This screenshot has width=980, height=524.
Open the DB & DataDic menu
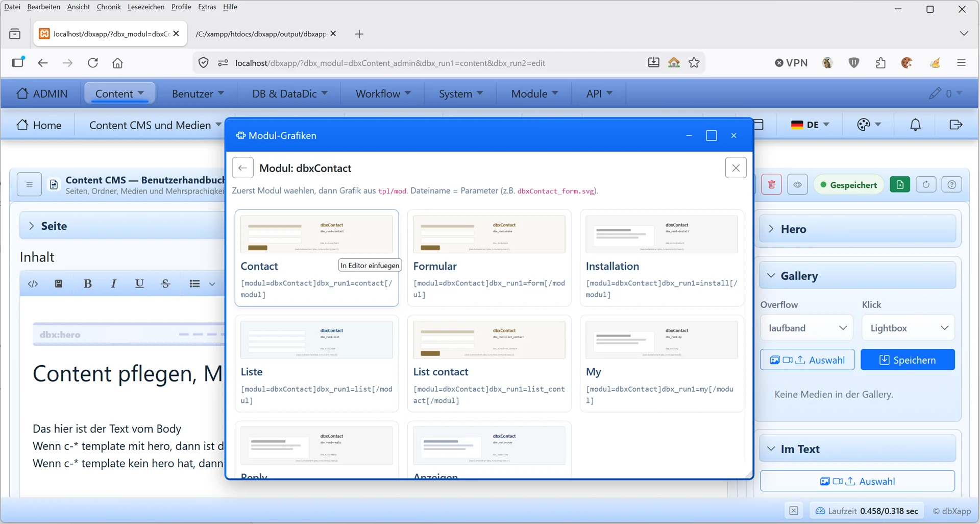(x=290, y=94)
